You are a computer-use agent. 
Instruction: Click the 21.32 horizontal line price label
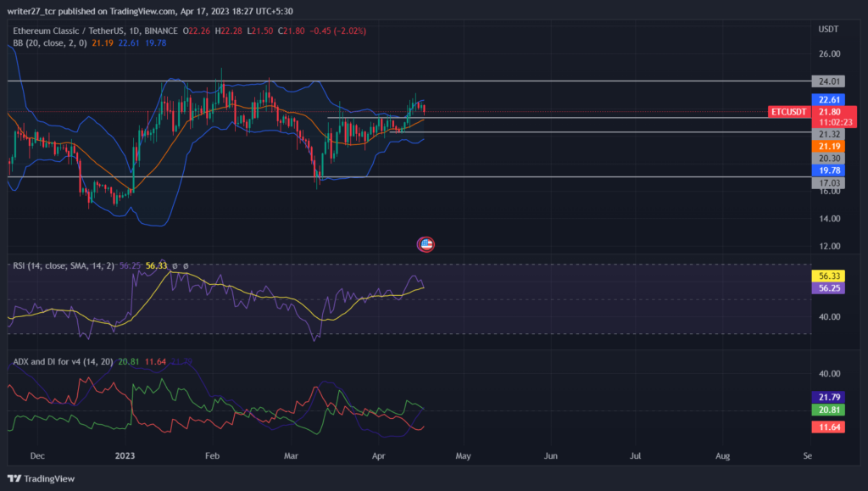pyautogui.click(x=828, y=134)
